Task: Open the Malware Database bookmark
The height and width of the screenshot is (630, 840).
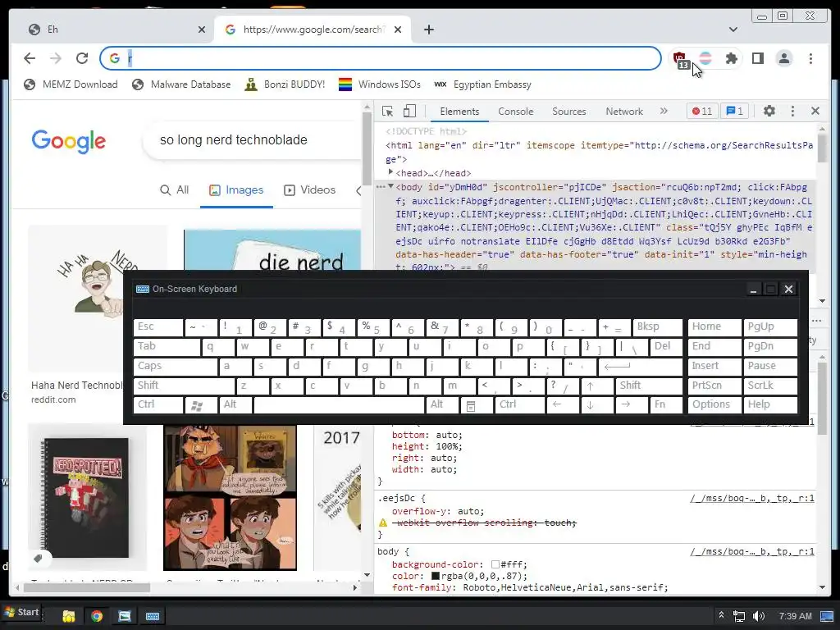Action: 181,84
